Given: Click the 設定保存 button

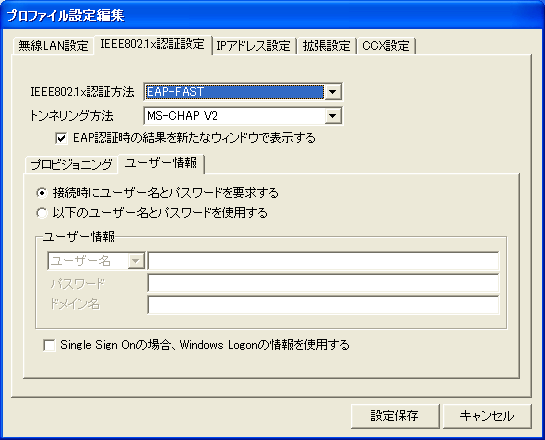Looking at the screenshot, I should [x=395, y=416].
